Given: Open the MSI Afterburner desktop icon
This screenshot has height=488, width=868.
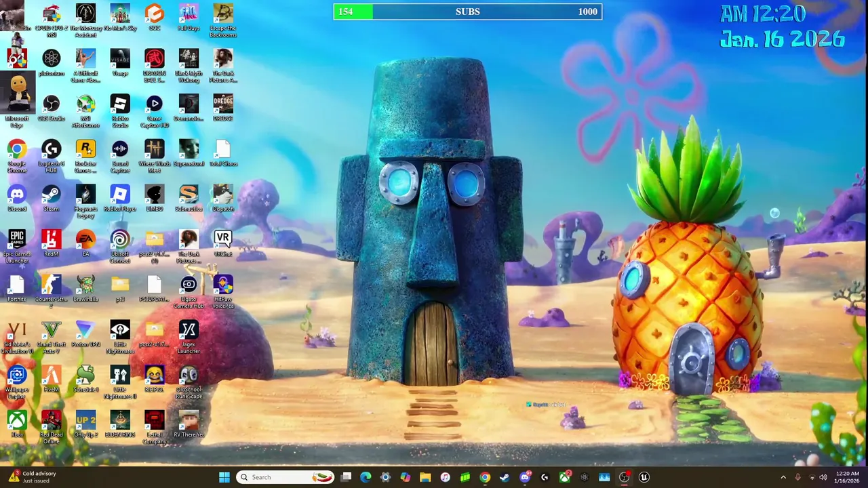Looking at the screenshot, I should coord(85,111).
